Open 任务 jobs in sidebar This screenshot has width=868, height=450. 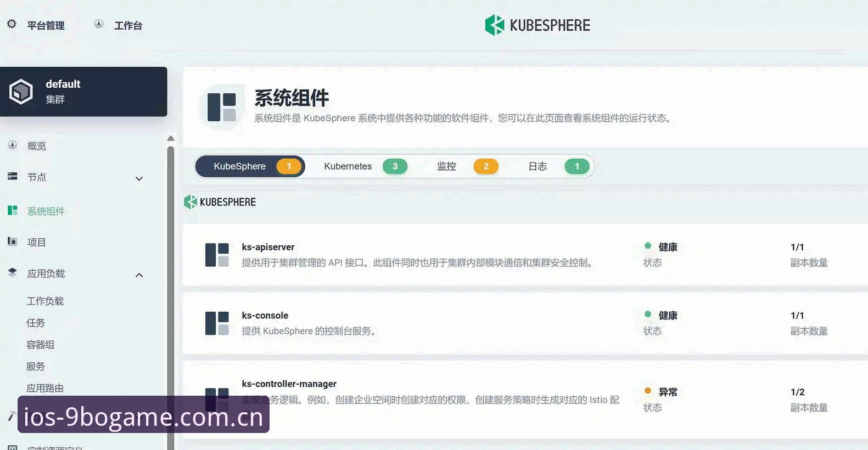coord(36,323)
